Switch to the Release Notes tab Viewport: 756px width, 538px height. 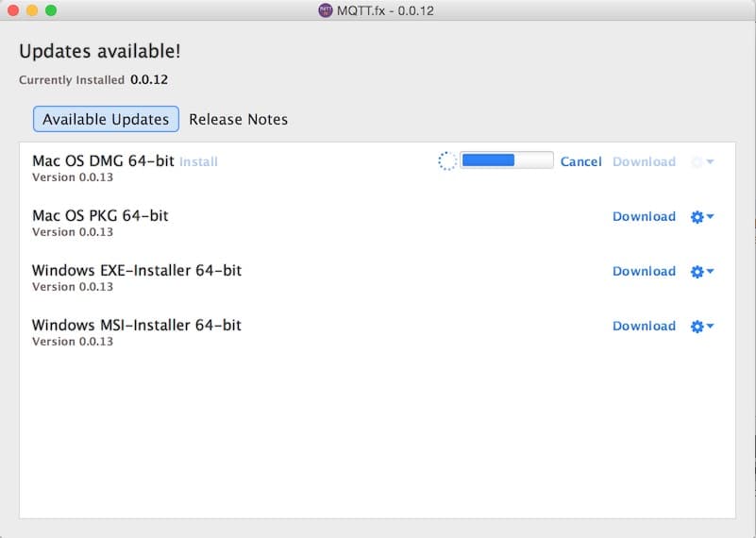click(x=238, y=119)
